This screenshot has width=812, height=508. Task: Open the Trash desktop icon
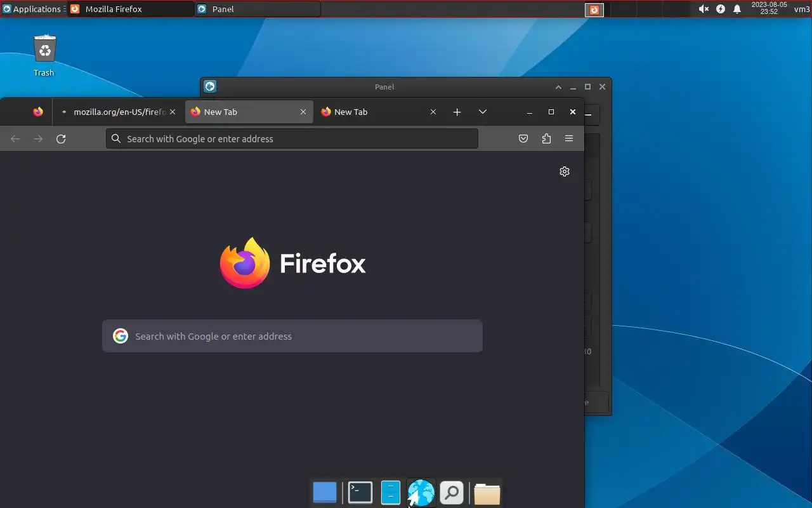click(44, 56)
